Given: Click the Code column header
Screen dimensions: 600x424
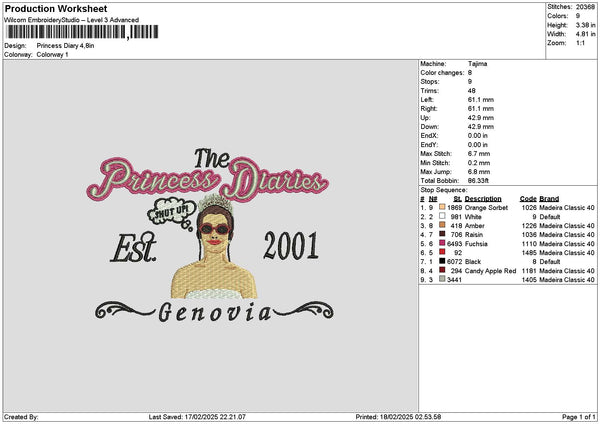Looking at the screenshot, I should (528, 198).
